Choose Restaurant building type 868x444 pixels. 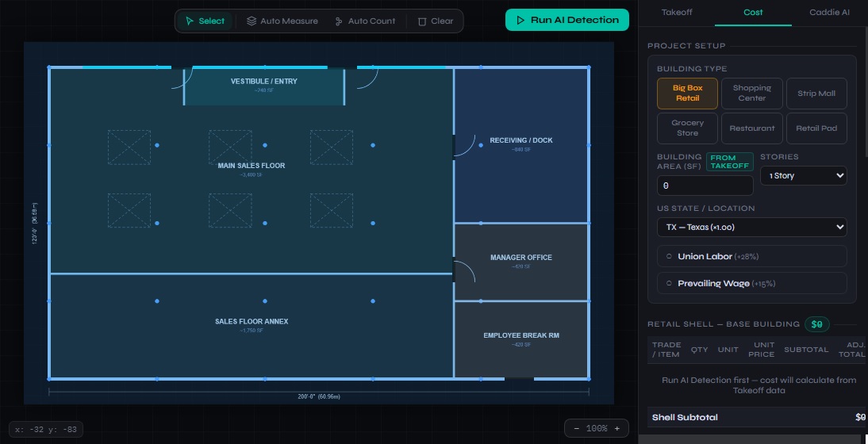click(751, 128)
